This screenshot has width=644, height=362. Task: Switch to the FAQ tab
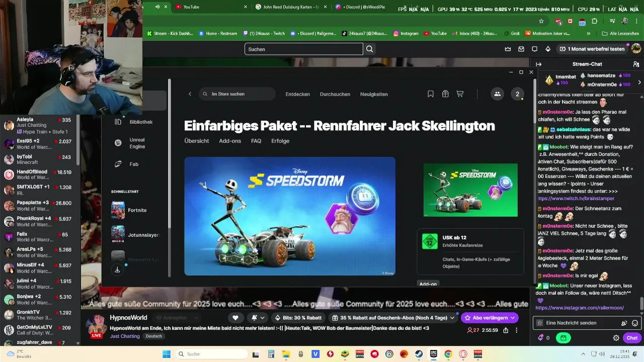tap(256, 141)
